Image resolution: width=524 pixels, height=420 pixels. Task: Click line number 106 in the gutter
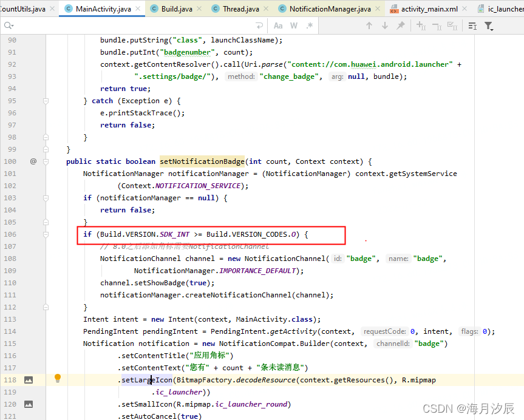pos(10,234)
